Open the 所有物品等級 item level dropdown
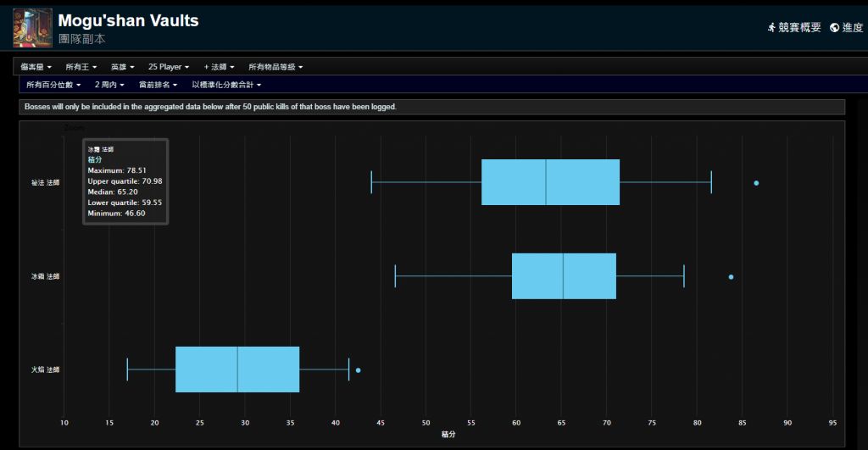The height and width of the screenshot is (450, 868). 275,66
